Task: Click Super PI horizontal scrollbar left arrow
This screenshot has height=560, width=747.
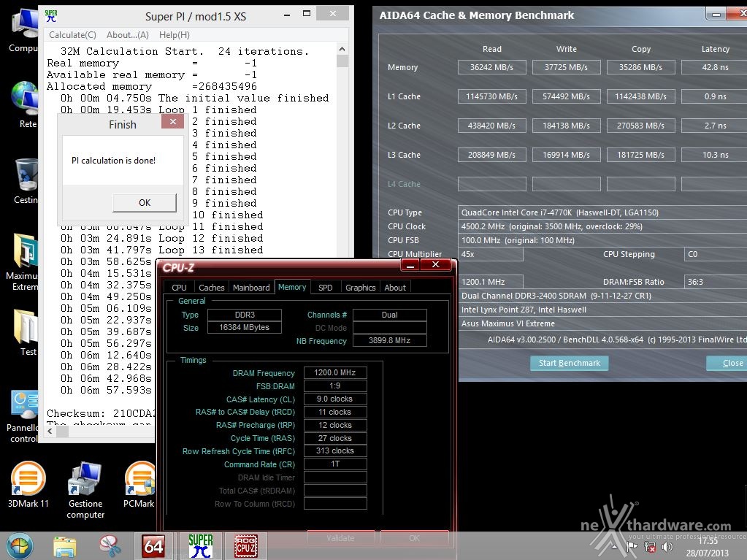Action: (50, 431)
